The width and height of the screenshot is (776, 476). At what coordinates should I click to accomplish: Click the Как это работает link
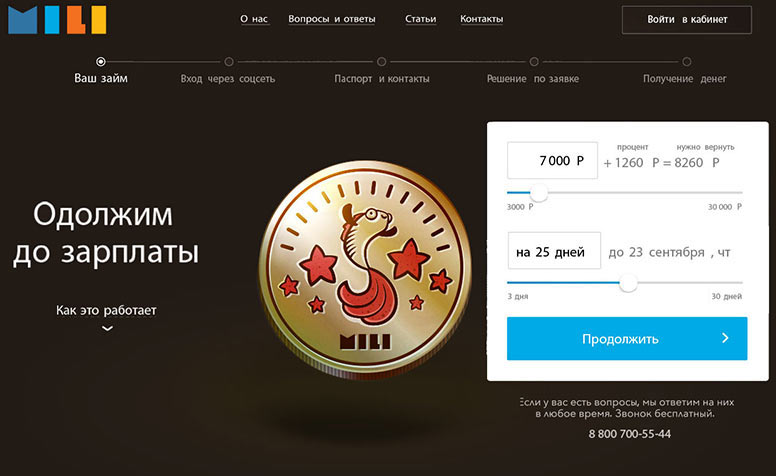point(106,311)
